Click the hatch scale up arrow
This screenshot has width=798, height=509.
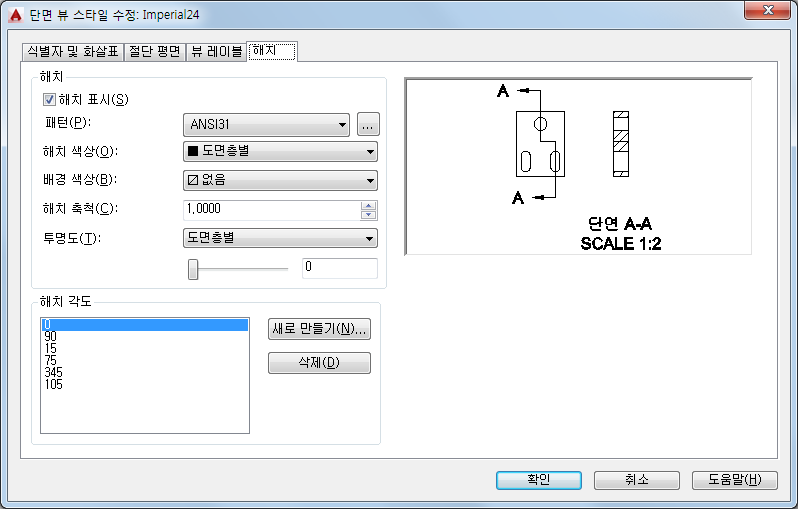click(x=368, y=206)
